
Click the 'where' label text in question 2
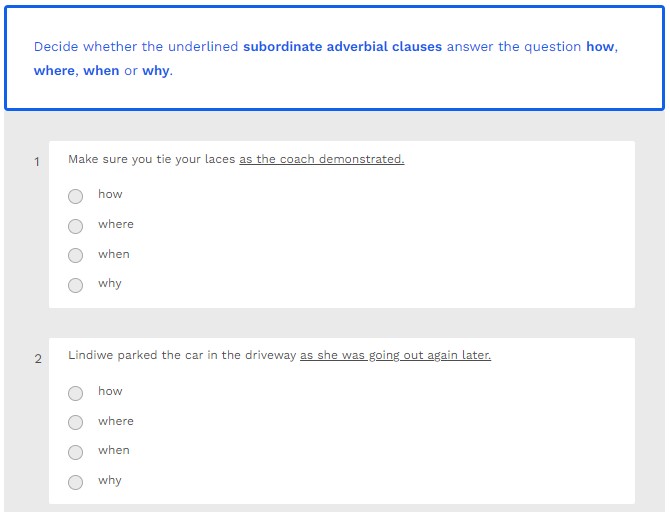[x=116, y=421]
